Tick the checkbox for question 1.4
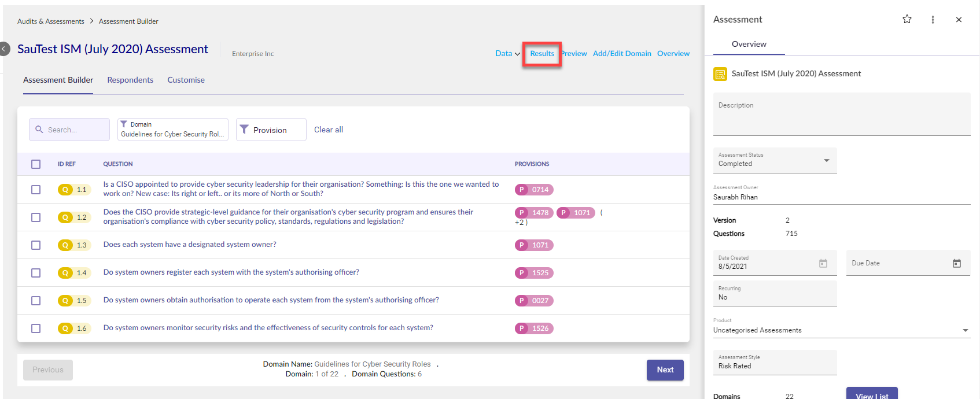This screenshot has width=980, height=399. [36, 273]
